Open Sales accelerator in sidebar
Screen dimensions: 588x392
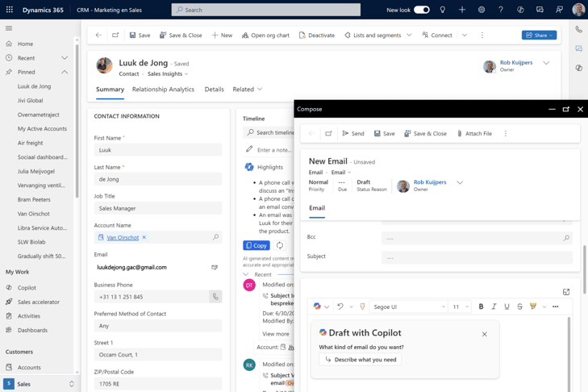[38, 302]
